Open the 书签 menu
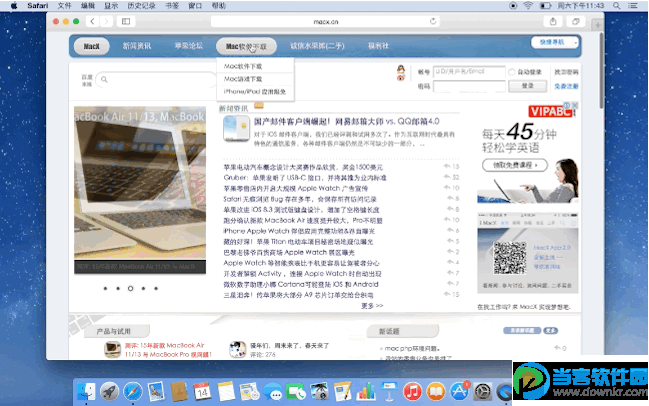The image size is (649, 406). pos(172,6)
